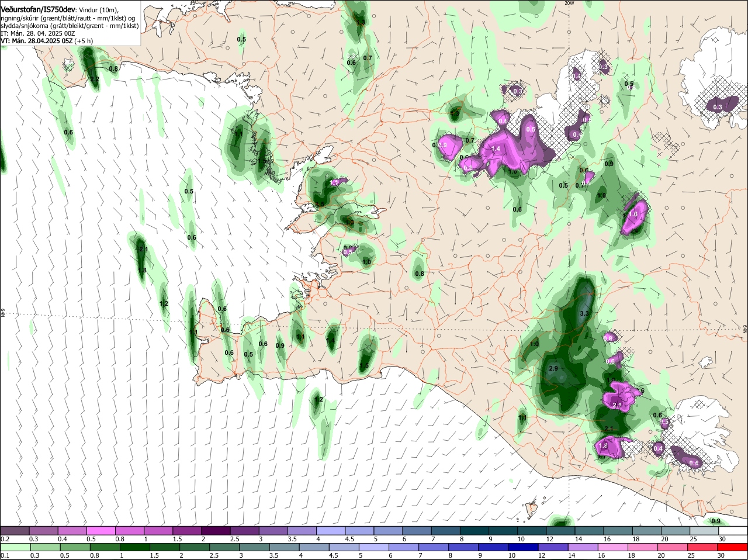Click the 2.9 precipitation value
This screenshot has height=560, width=748.
[x=555, y=368]
